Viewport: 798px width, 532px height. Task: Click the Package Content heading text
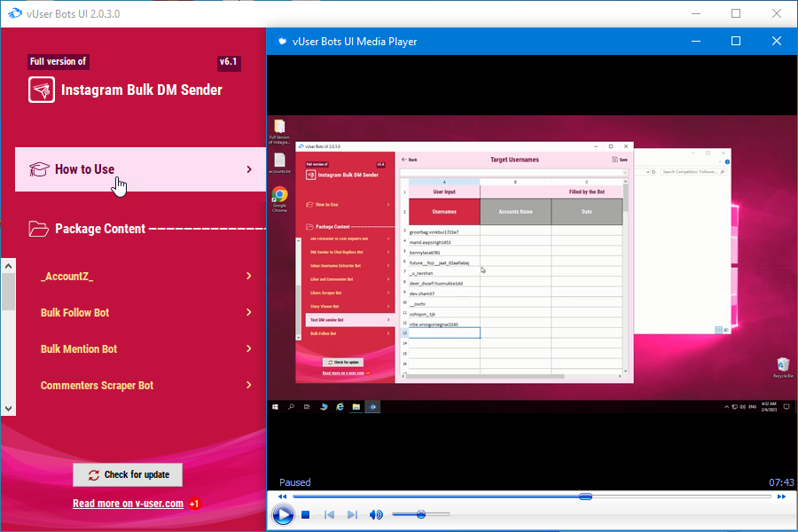point(100,229)
